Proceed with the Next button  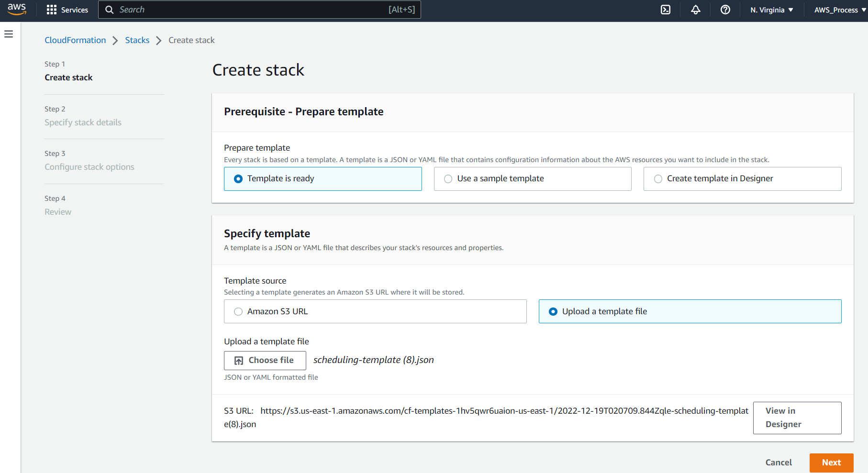point(831,462)
